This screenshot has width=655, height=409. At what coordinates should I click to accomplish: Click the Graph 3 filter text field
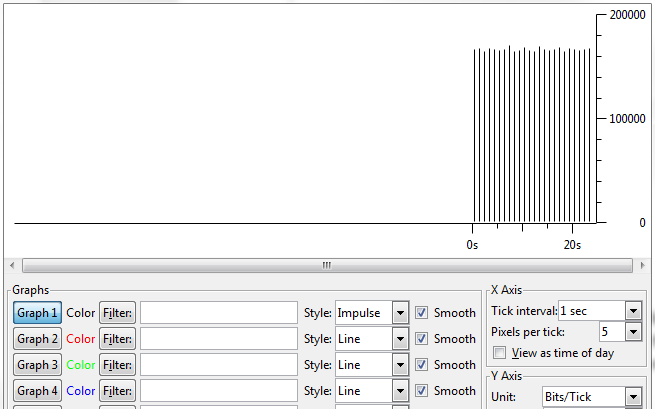pos(219,364)
